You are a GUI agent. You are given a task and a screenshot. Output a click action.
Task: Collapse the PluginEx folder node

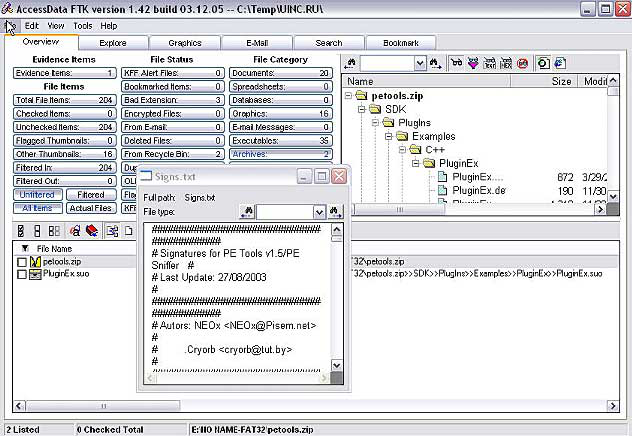[416, 163]
